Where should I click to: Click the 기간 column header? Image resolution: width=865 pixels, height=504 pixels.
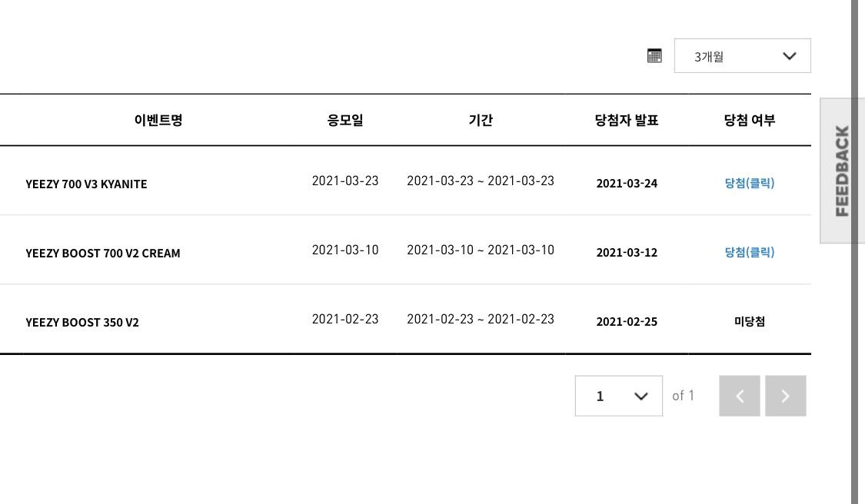coord(481,120)
